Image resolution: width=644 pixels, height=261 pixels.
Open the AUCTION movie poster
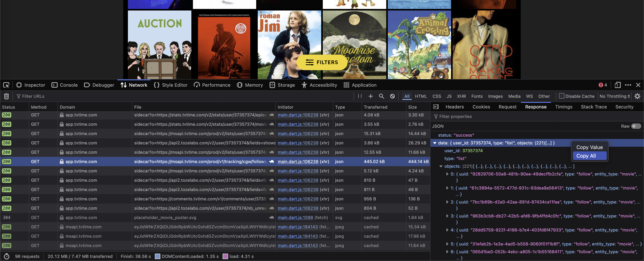(x=160, y=45)
